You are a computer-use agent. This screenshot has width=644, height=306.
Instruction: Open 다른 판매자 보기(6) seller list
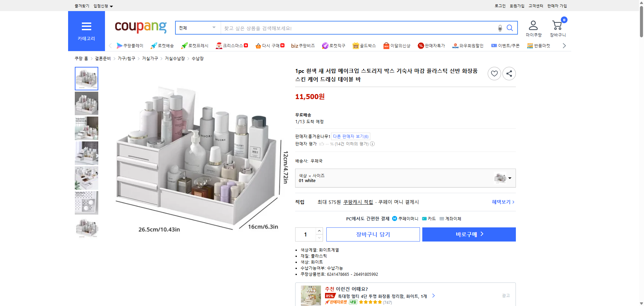coord(351,136)
